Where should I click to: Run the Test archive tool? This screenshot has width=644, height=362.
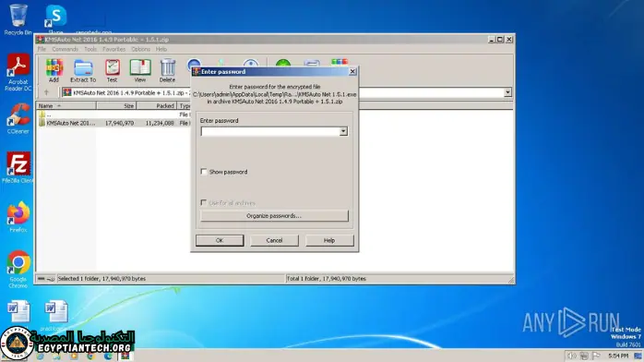tap(113, 70)
